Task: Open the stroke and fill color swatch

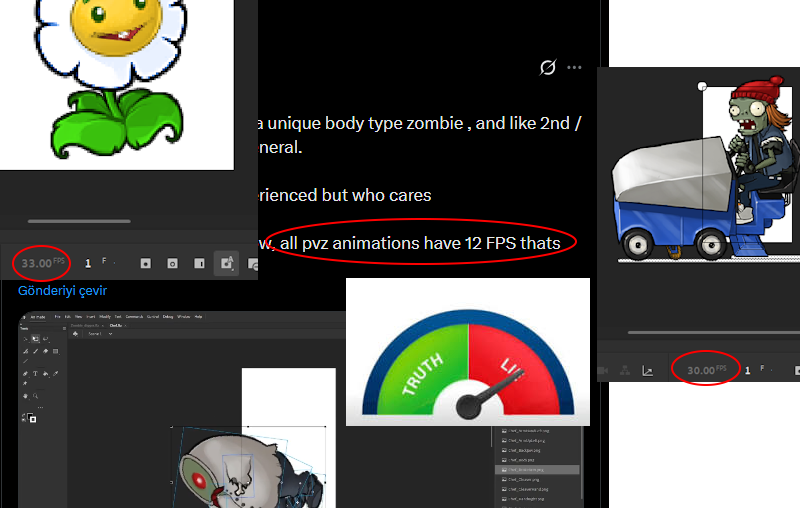Action: click(32, 418)
